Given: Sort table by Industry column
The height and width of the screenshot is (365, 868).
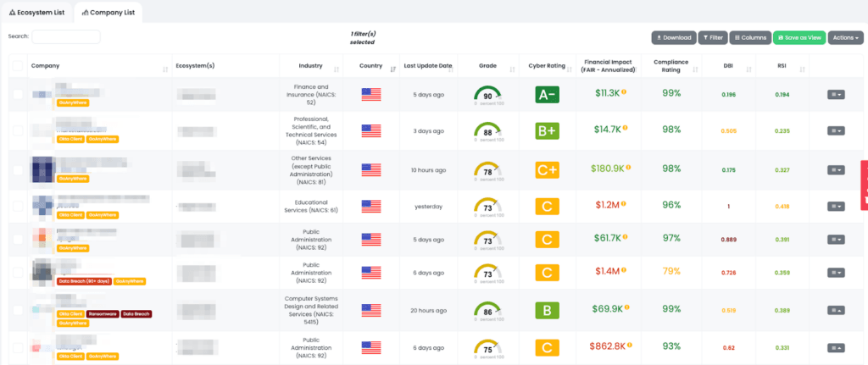Looking at the screenshot, I should (x=337, y=69).
